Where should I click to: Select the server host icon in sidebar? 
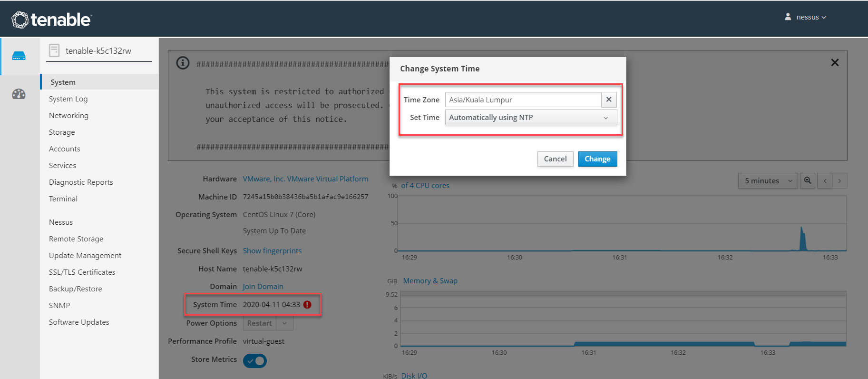19,56
